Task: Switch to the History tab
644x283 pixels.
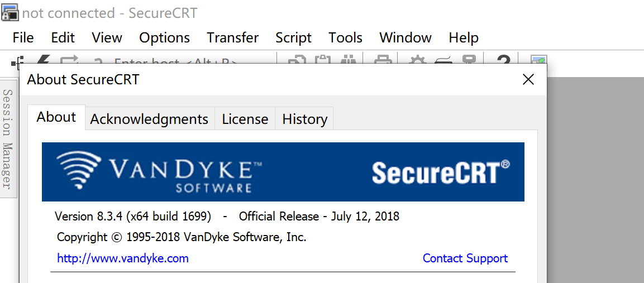Action: [304, 119]
